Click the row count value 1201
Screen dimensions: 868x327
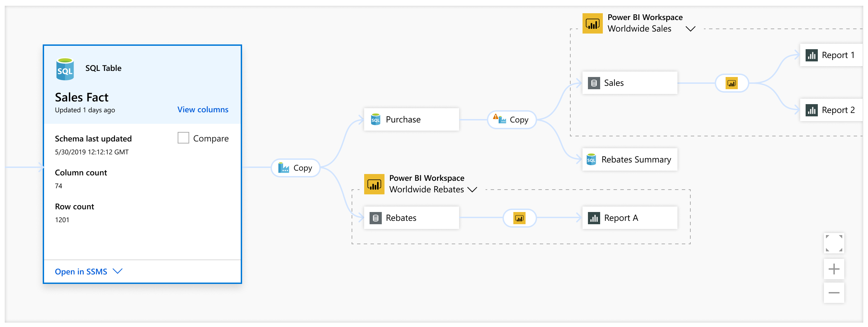pyautogui.click(x=62, y=220)
